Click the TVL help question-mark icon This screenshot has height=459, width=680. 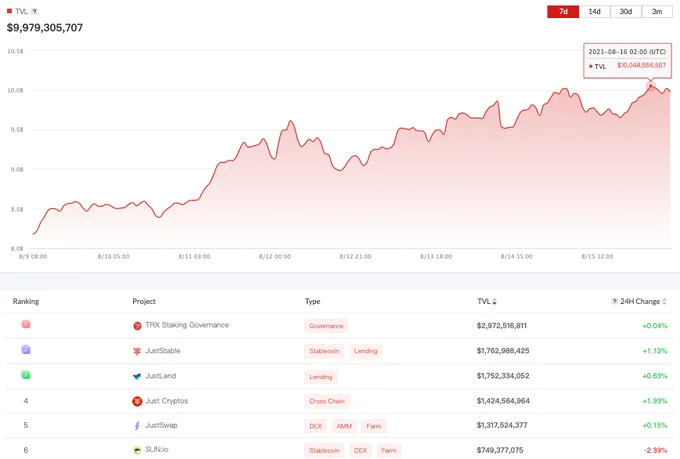coord(34,11)
